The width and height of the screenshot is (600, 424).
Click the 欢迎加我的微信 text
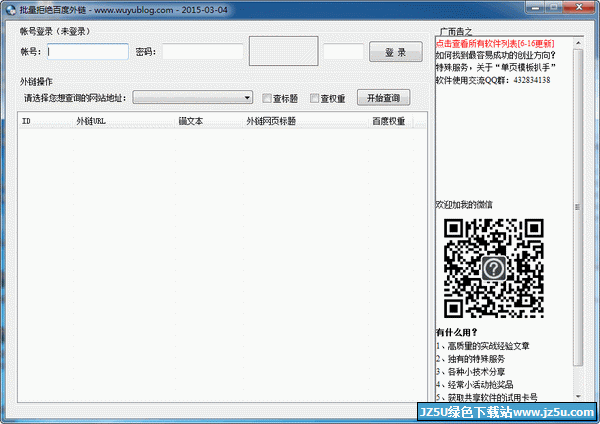(x=464, y=205)
